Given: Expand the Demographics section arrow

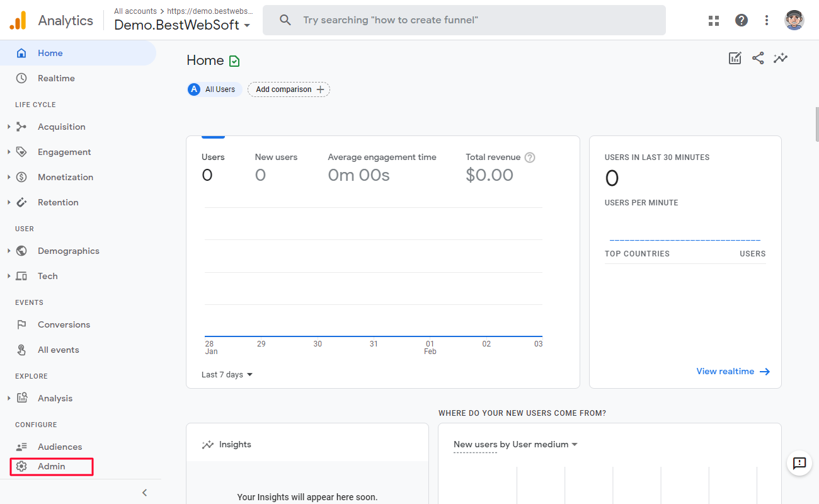Looking at the screenshot, I should (x=9, y=251).
